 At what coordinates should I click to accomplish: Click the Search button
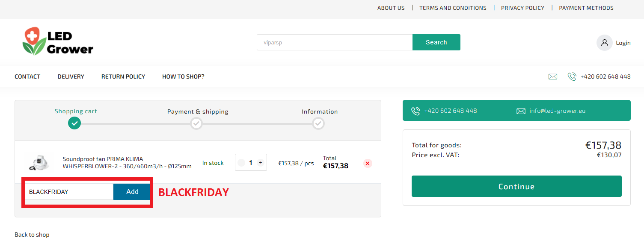[x=436, y=42]
